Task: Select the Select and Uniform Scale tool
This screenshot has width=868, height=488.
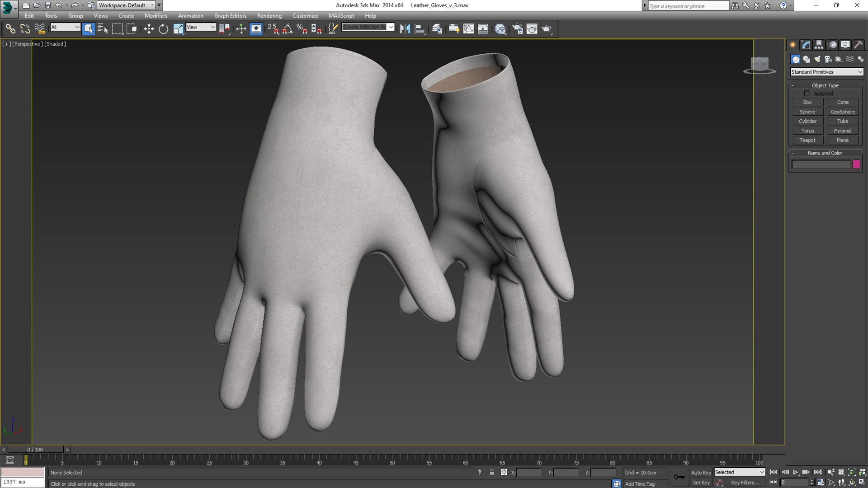Action: pos(178,29)
